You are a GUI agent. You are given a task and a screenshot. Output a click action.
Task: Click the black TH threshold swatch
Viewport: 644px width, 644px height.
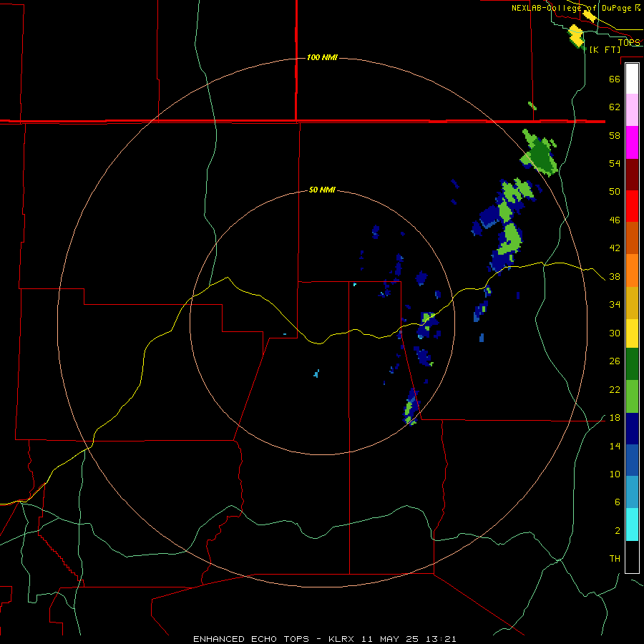(632, 557)
